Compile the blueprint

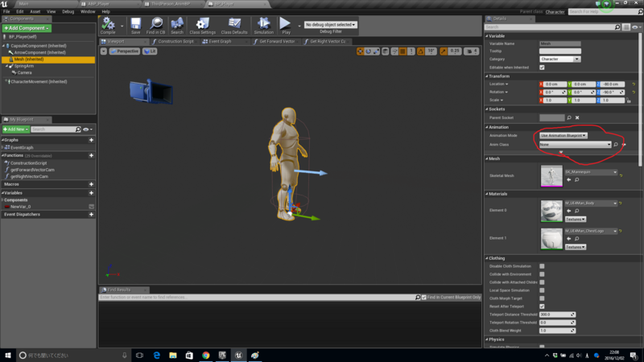pos(108,26)
